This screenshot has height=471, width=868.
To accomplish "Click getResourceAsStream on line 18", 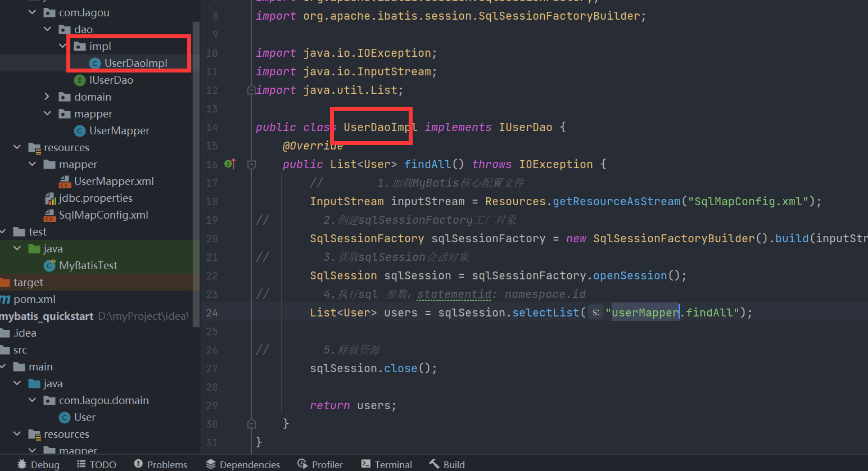I will 617,202.
